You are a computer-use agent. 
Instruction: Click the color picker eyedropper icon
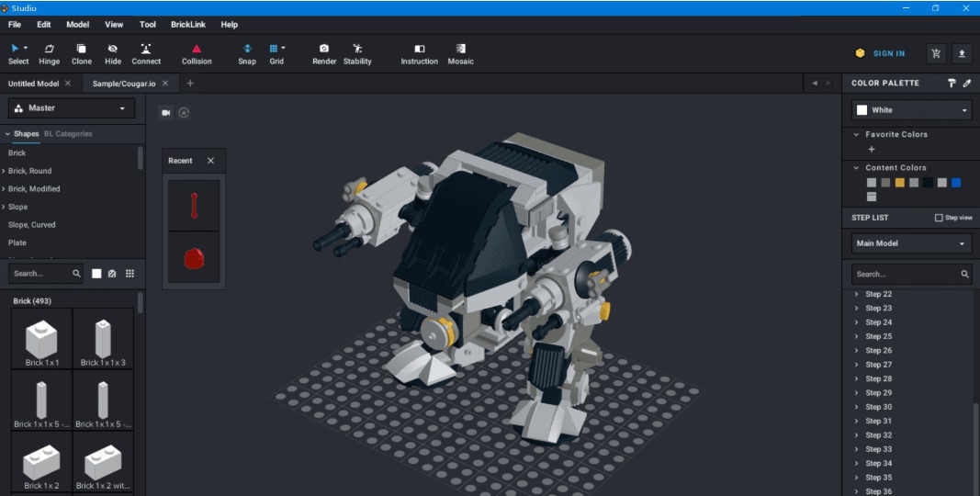(967, 83)
